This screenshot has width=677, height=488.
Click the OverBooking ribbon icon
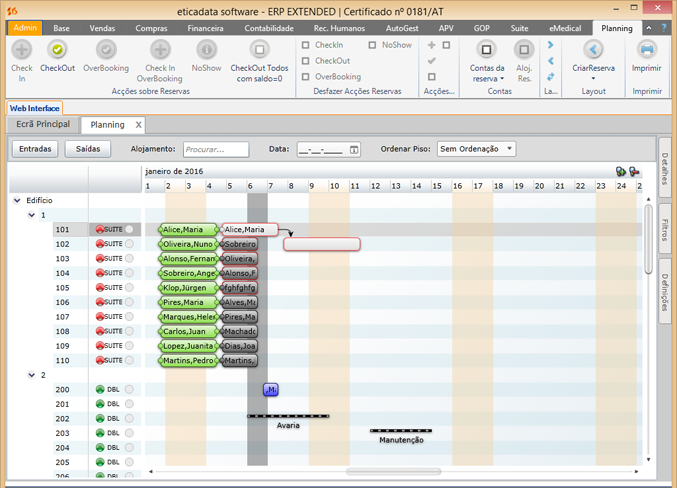coord(106,49)
